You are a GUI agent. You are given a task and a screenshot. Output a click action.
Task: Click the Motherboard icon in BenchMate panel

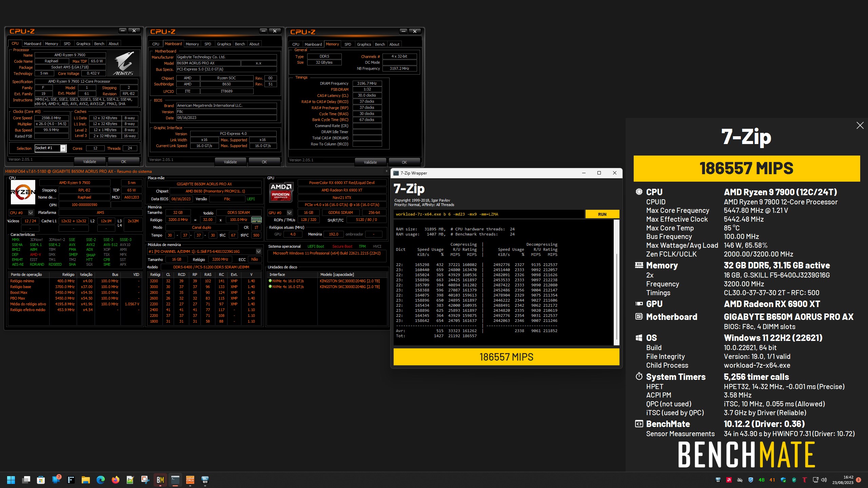click(639, 317)
